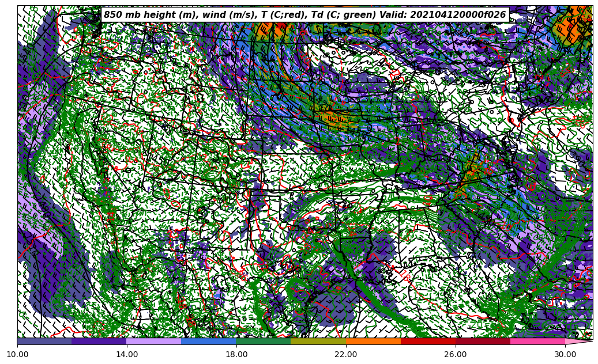Viewport: 598px width, 364px height.
Task: Click the 14.00 colorbar tick label
Action: [127, 354]
